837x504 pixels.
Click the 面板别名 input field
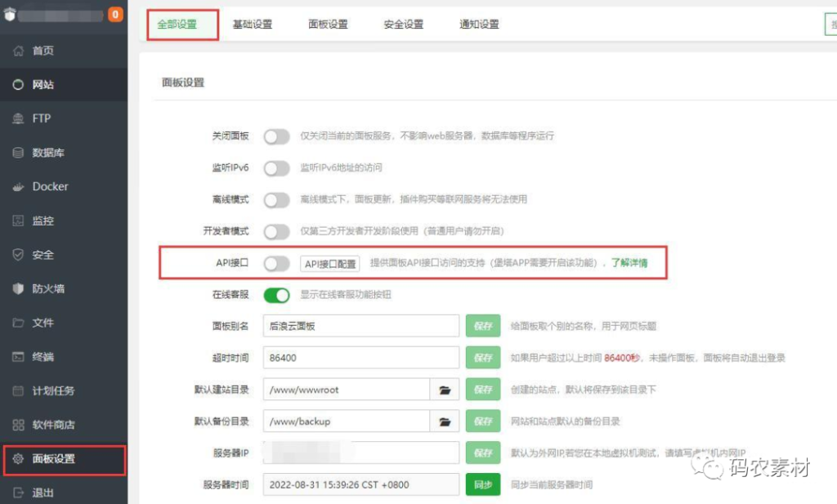[361, 326]
